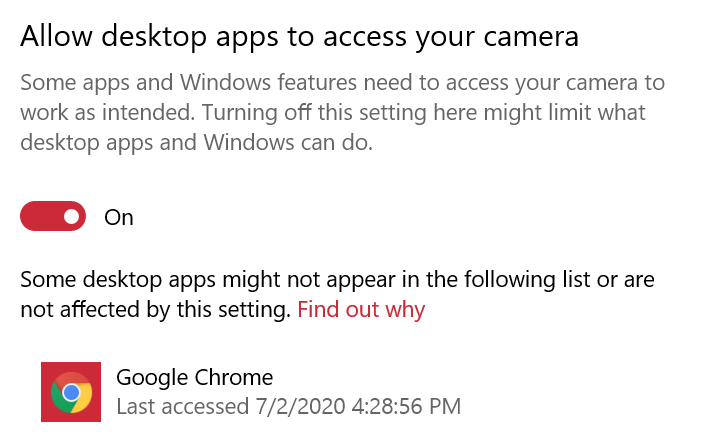Select the Google Chrome app name
Screen dimensions: 714x440
194,377
